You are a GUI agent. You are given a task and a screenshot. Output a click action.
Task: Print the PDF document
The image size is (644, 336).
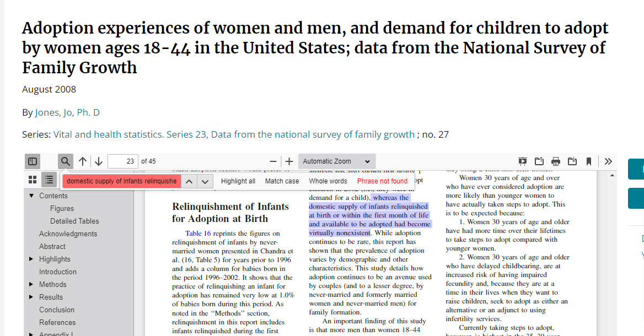(556, 161)
